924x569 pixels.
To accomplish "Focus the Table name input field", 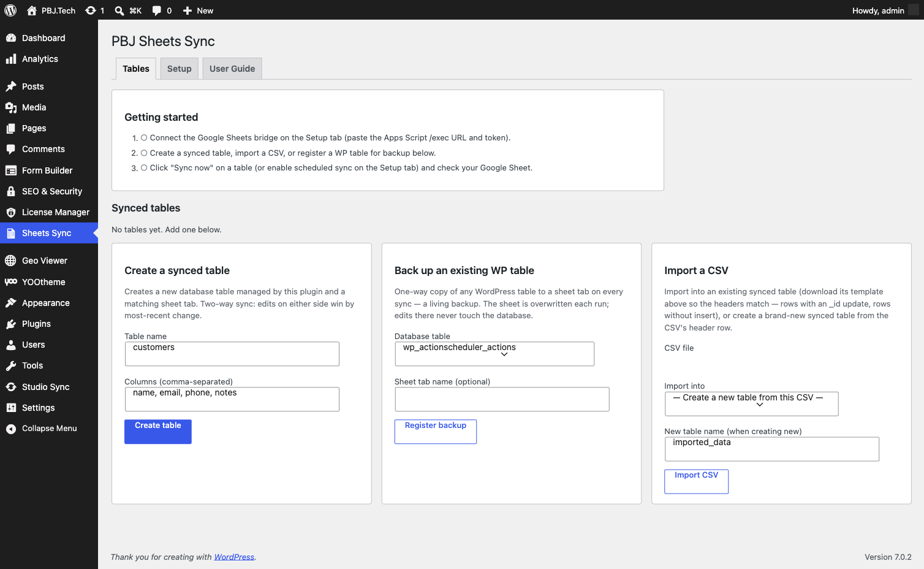I will tap(232, 354).
